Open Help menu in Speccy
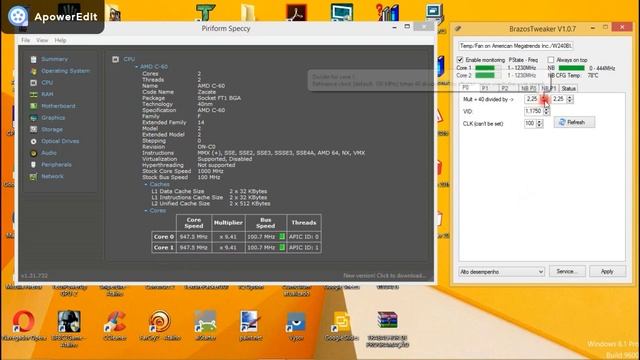640x360 pixels. [60, 40]
